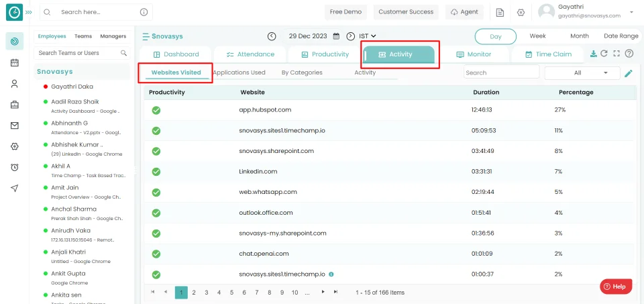Open the person icon in left sidebar
Image resolution: width=644 pixels, height=304 pixels.
tap(14, 84)
